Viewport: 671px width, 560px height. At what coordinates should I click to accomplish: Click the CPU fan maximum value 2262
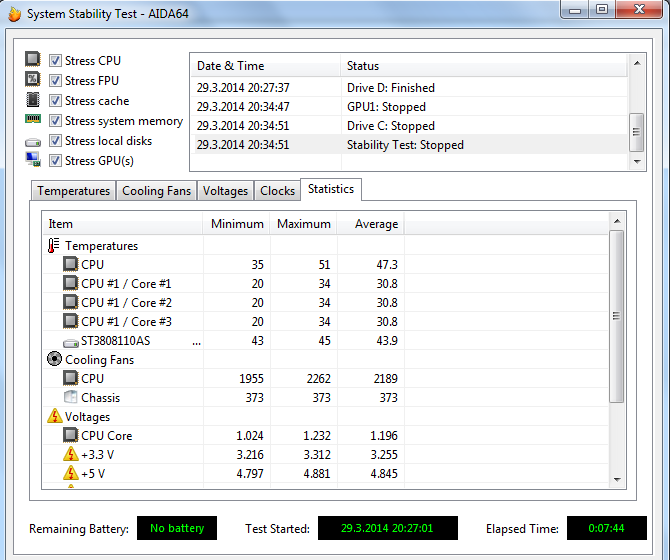[x=319, y=379]
